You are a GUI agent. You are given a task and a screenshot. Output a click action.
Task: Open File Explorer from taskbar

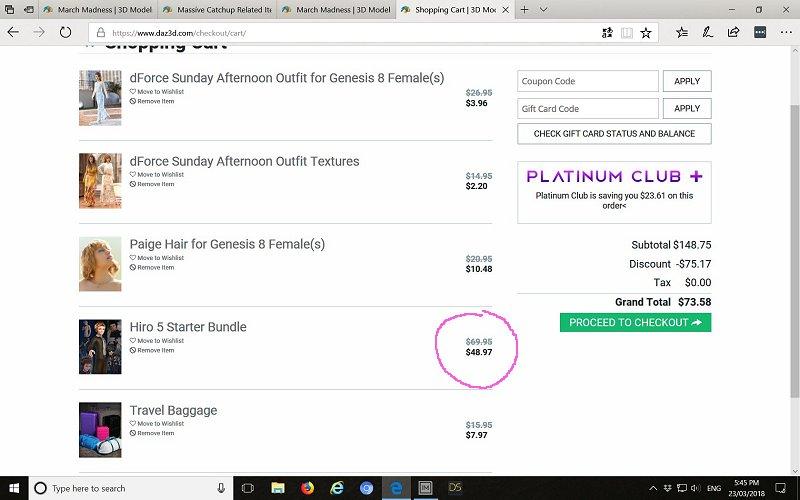(277, 488)
